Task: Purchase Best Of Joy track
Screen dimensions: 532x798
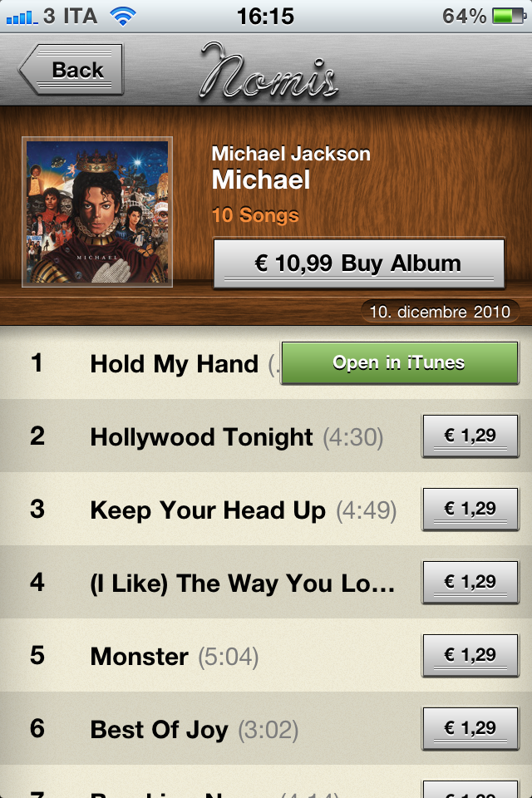Action: (470, 728)
